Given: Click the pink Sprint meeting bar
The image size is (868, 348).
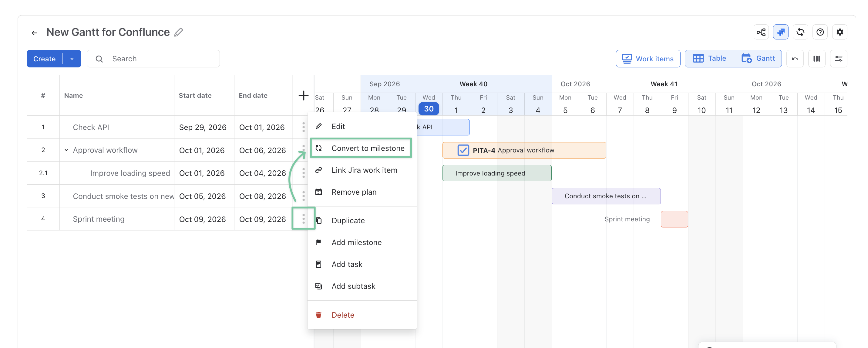Looking at the screenshot, I should [x=674, y=219].
